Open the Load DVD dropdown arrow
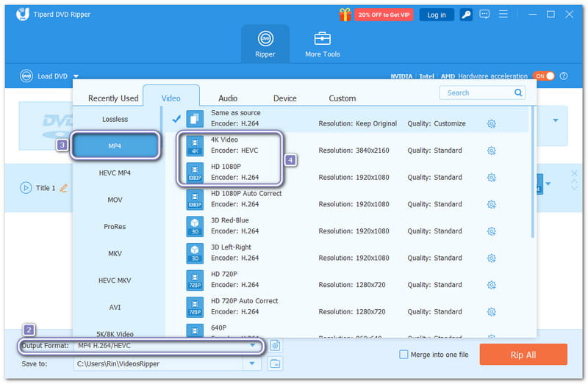588x384 pixels. point(76,76)
